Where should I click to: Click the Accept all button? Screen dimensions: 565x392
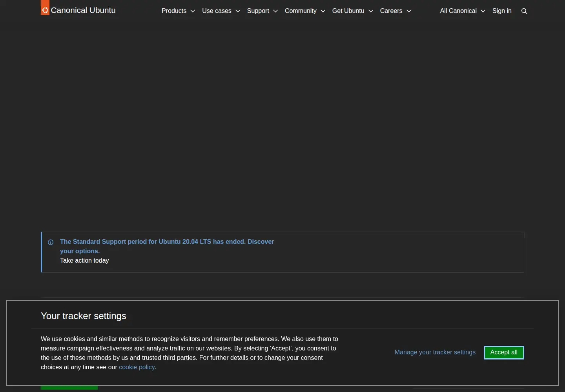(504, 352)
